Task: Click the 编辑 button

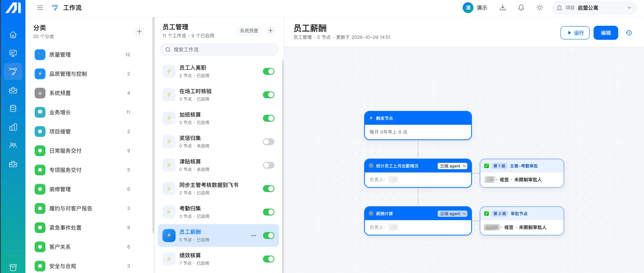Action: [x=606, y=33]
